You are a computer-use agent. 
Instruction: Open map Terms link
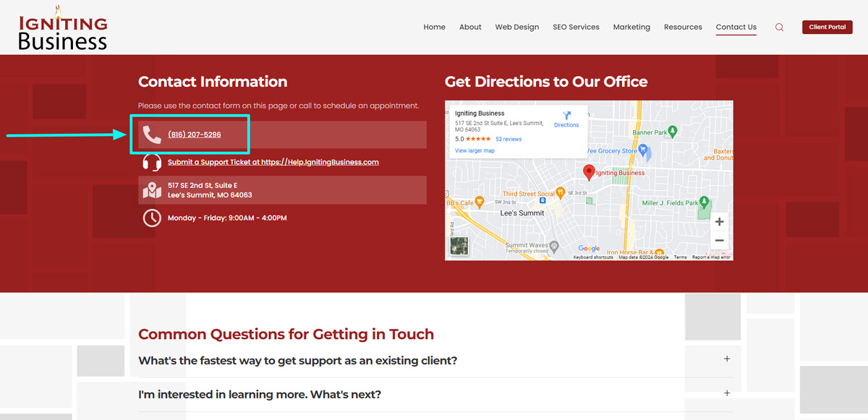681,257
